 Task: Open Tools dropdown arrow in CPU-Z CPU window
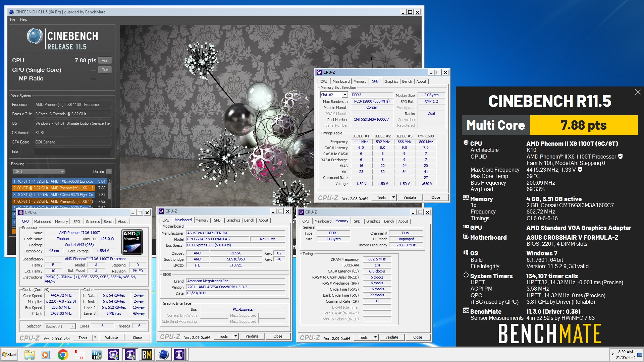[95, 338]
